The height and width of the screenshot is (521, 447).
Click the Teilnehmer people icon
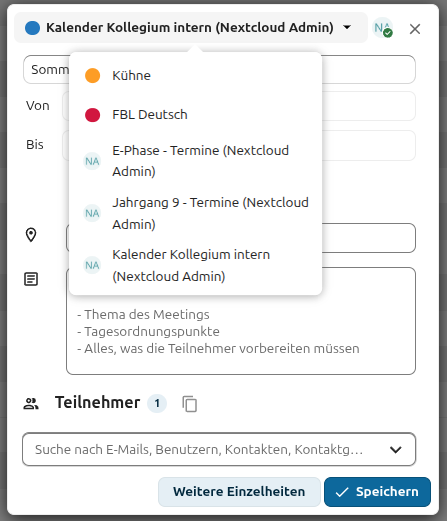(31, 404)
